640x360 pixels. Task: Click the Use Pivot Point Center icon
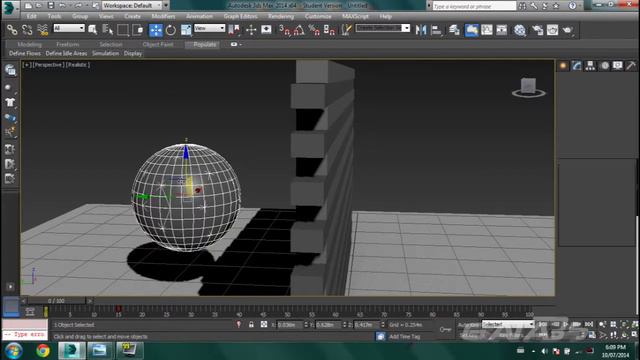coord(234,30)
